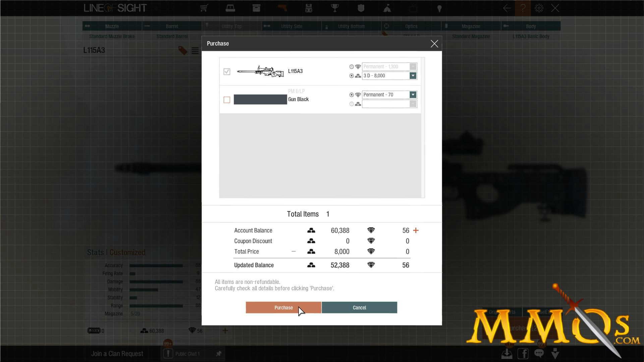
Task: Open the list view icon beside L115A3
Action: pos(195,51)
